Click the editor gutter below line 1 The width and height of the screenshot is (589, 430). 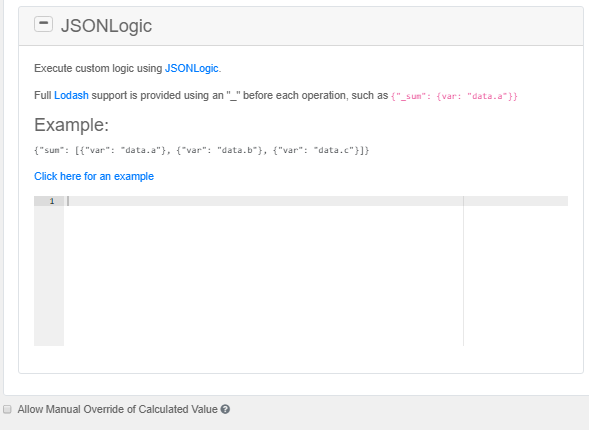pos(49,276)
